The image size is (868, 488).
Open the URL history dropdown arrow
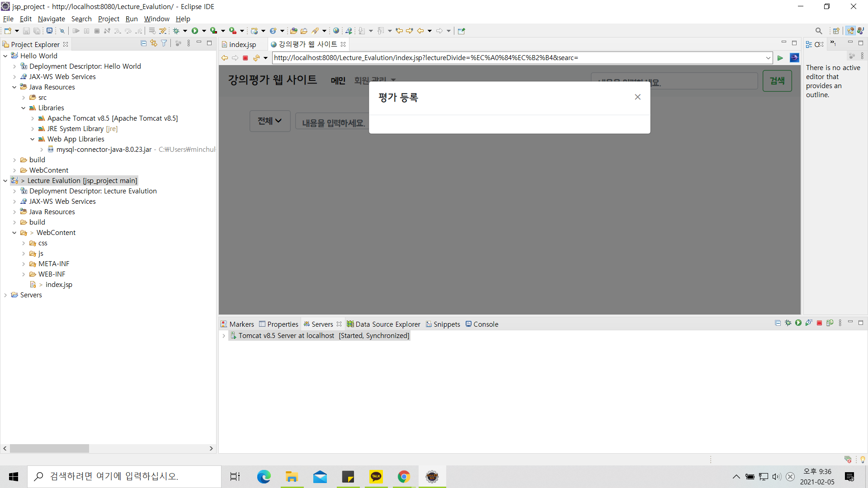tap(768, 58)
